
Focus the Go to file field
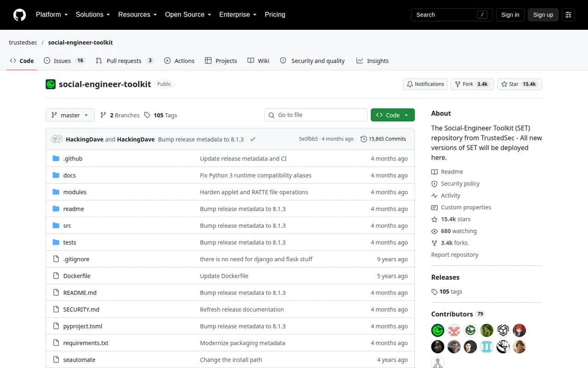(x=316, y=115)
